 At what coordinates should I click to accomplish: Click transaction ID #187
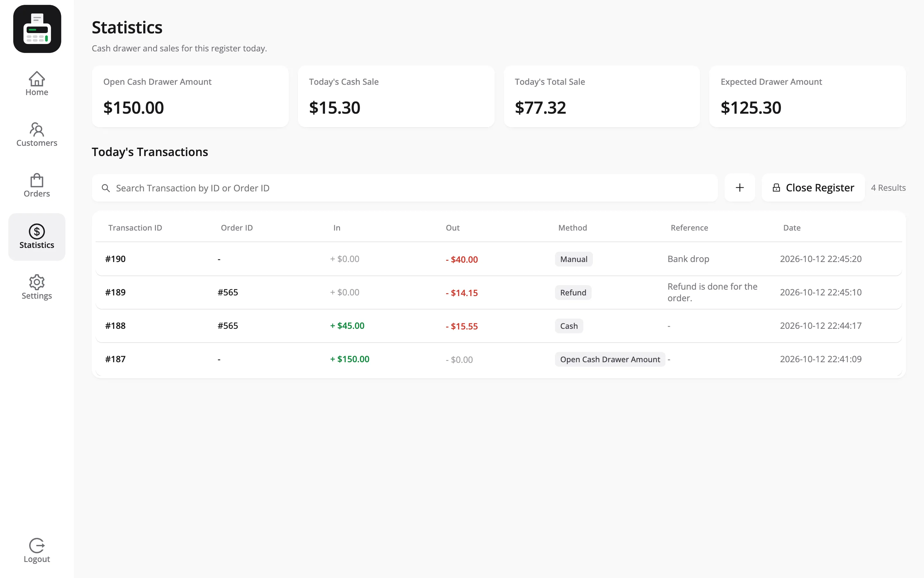click(115, 359)
